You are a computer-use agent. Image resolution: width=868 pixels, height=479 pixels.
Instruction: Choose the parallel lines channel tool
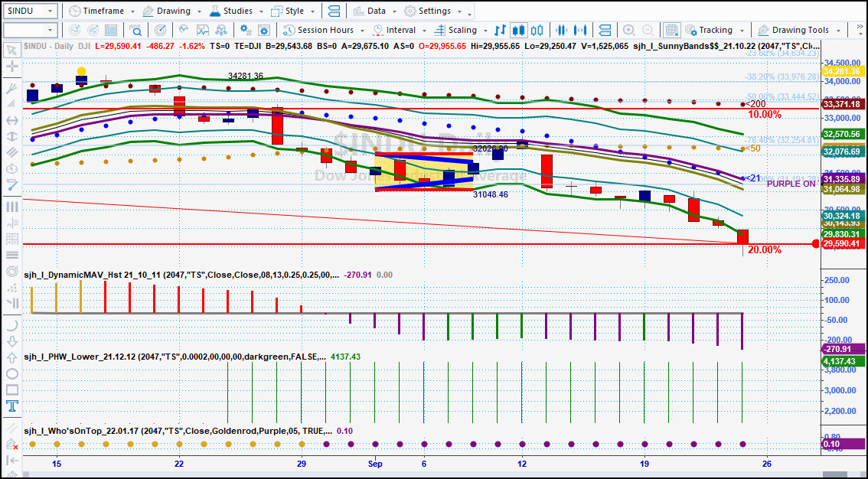tap(11, 153)
